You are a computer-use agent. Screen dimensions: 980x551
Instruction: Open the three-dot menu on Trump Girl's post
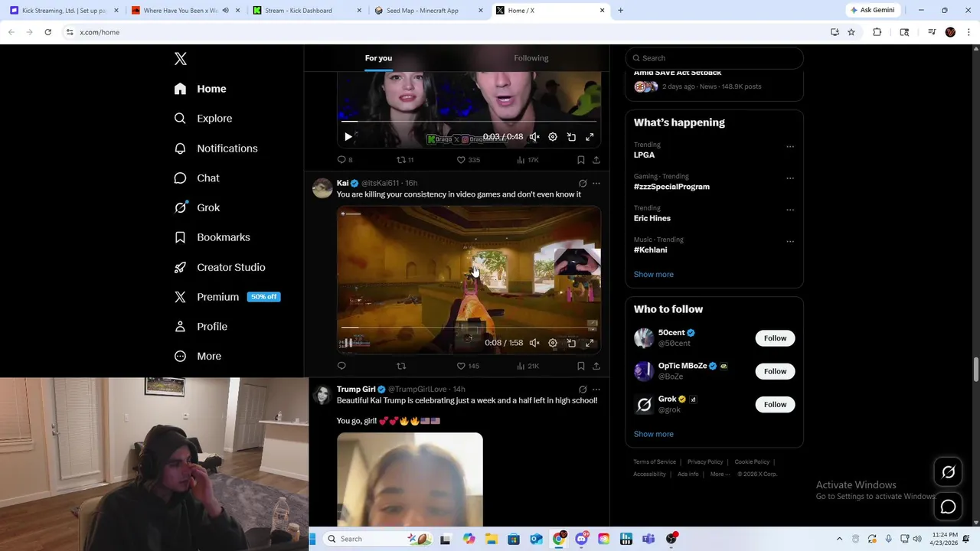point(596,389)
